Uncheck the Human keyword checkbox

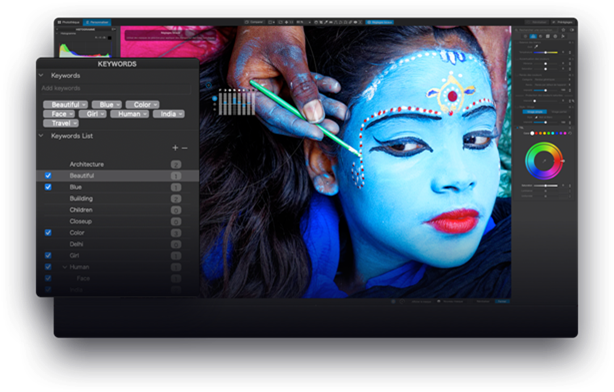[x=48, y=267]
